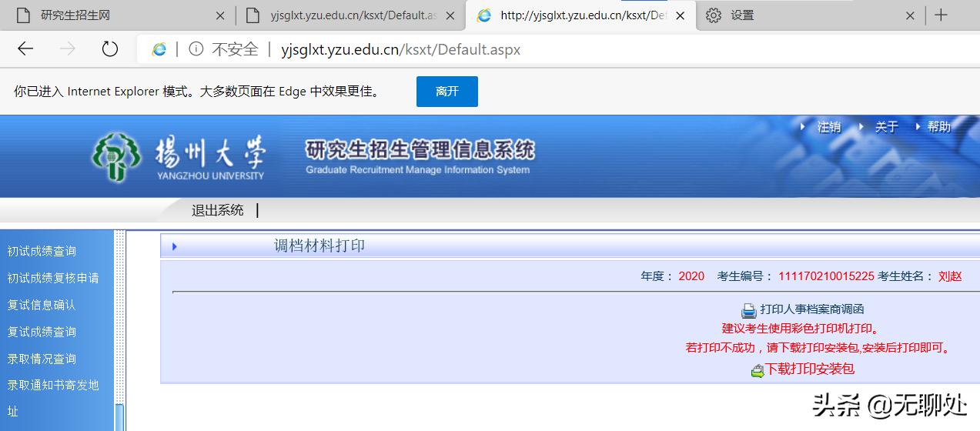Click the Internet Explorer mode icon in the address bar
The image size is (980, 431).
(159, 49)
